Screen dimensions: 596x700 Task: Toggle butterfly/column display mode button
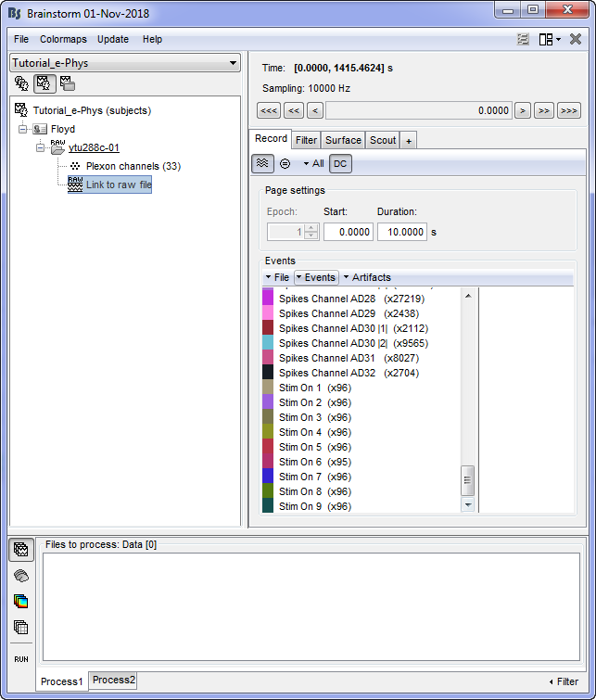[263, 163]
